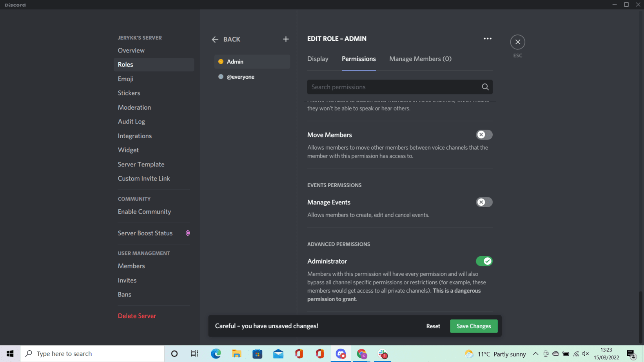Open the three-dot role options menu

487,38
